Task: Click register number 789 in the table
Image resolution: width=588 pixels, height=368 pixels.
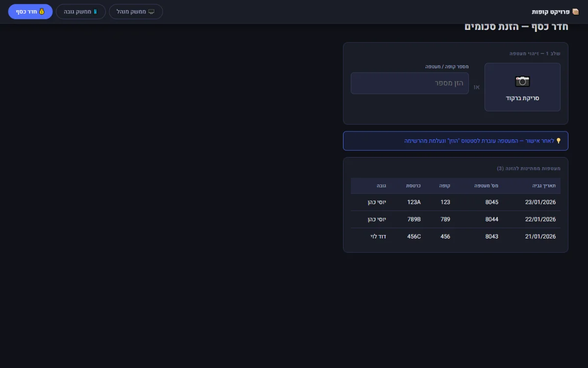Action: [445, 219]
